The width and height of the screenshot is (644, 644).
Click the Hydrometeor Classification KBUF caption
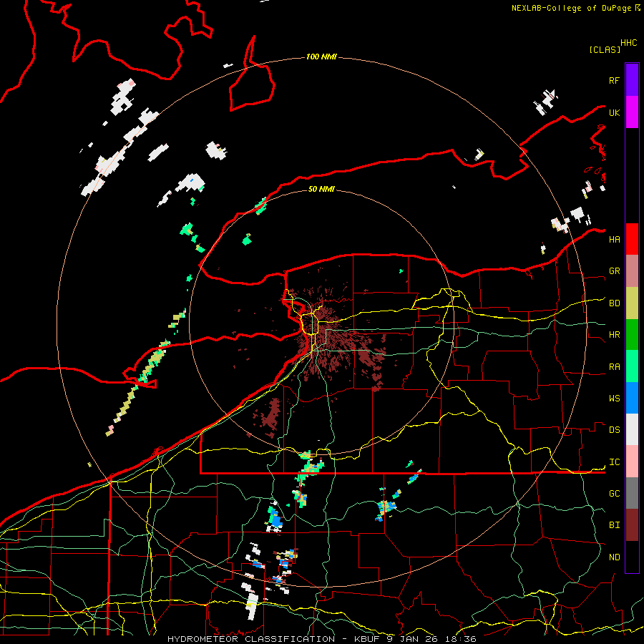(321, 639)
